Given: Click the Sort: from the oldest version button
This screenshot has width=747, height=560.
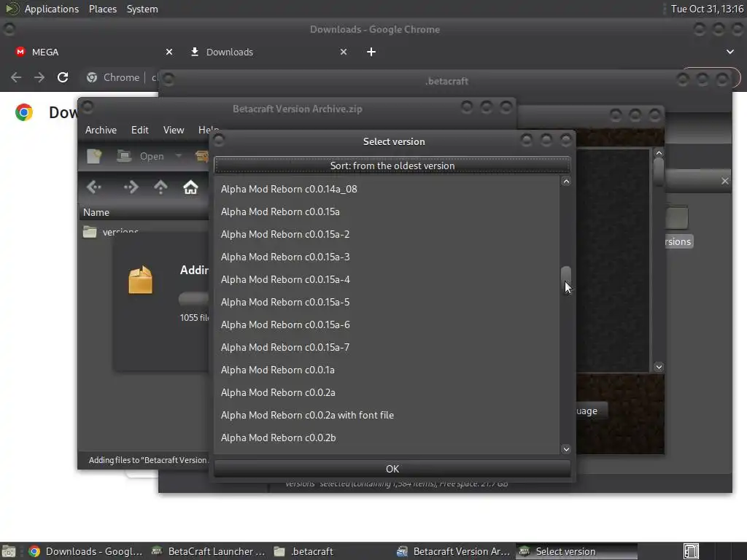Looking at the screenshot, I should (392, 166).
